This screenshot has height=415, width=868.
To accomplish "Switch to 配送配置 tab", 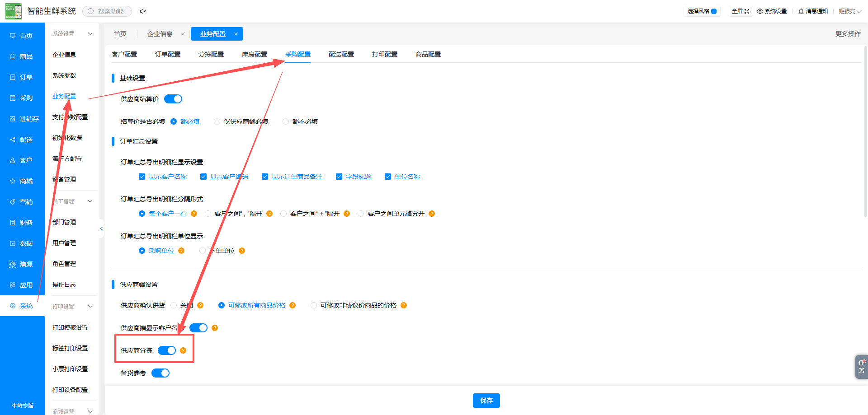I will click(341, 54).
